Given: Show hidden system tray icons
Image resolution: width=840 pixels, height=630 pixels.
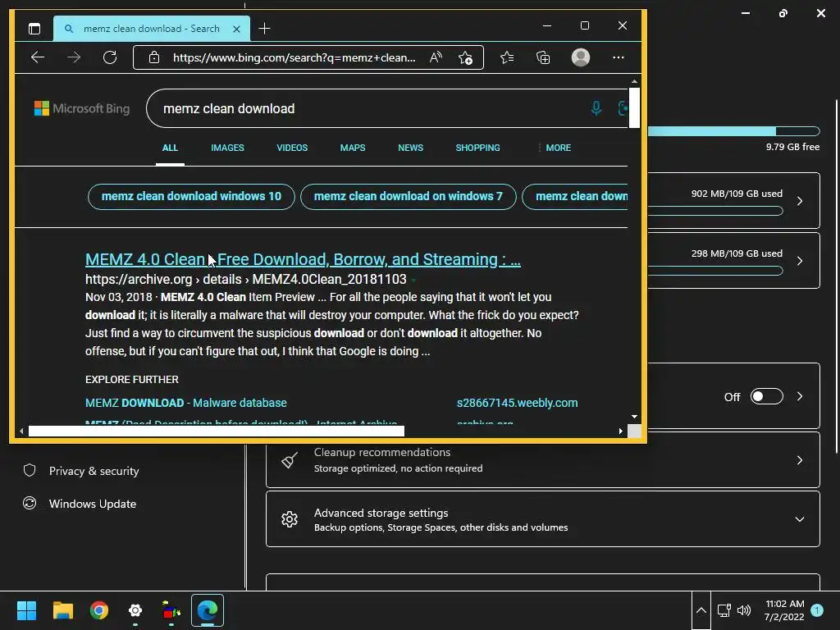Looking at the screenshot, I should 701,610.
